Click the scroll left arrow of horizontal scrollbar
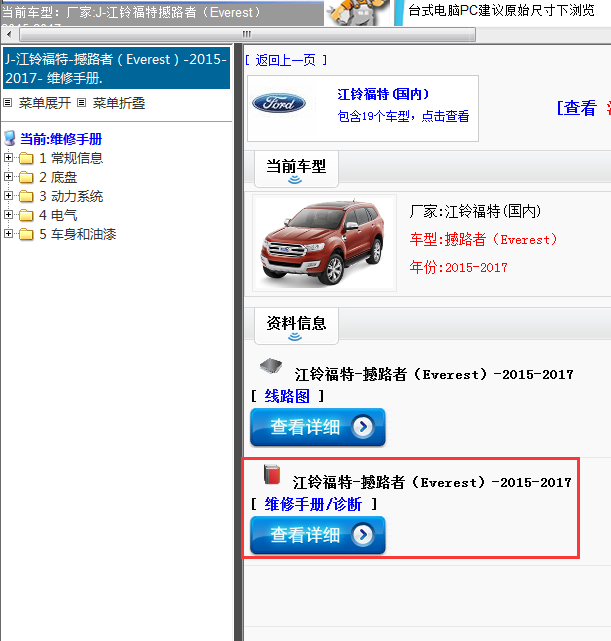 point(9,34)
